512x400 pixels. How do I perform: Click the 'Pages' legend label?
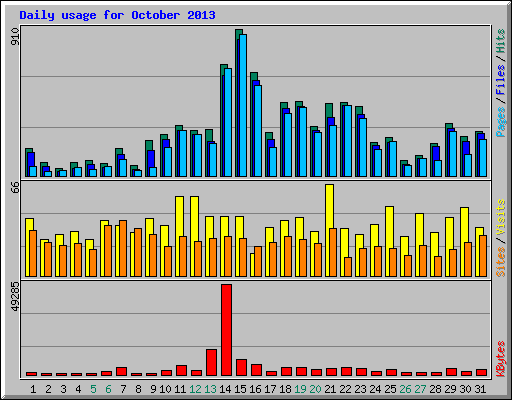[x=500, y=122]
